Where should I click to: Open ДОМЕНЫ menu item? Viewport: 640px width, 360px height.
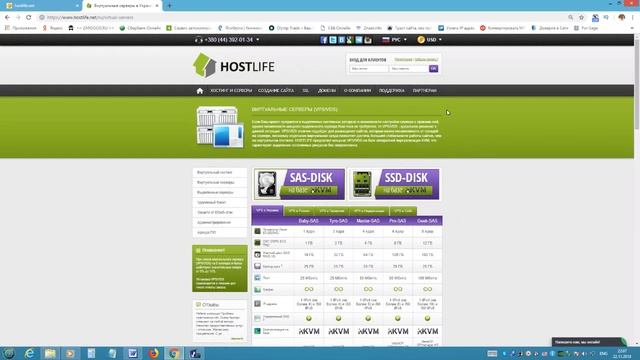(327, 91)
